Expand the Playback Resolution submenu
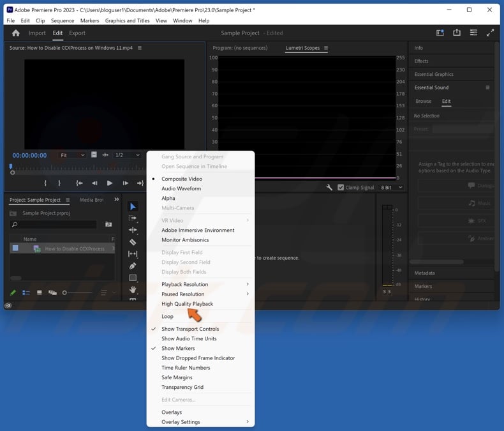Viewport: 504px width, 431px height. (200, 284)
